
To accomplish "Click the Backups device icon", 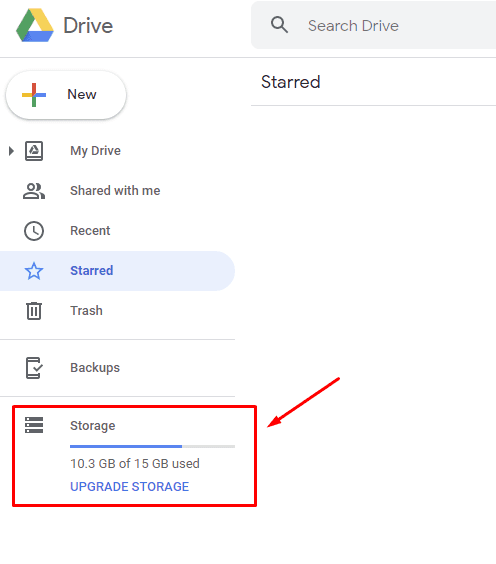I will 34,368.
